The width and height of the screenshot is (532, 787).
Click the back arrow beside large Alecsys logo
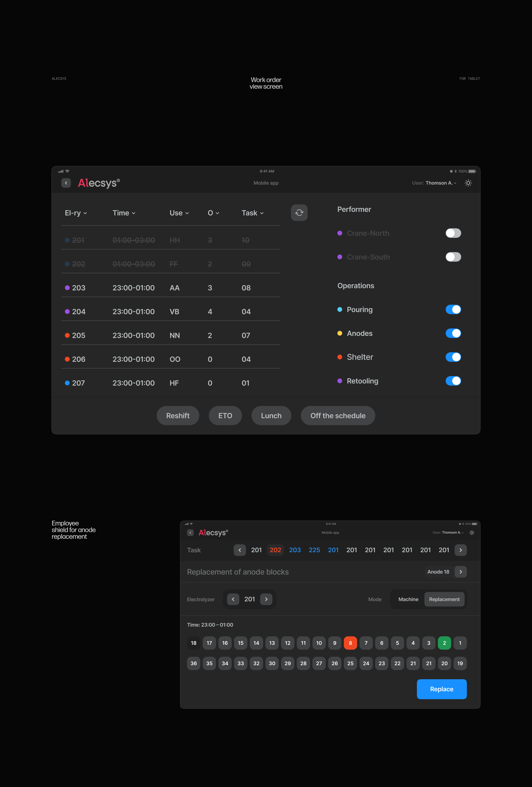click(x=66, y=183)
